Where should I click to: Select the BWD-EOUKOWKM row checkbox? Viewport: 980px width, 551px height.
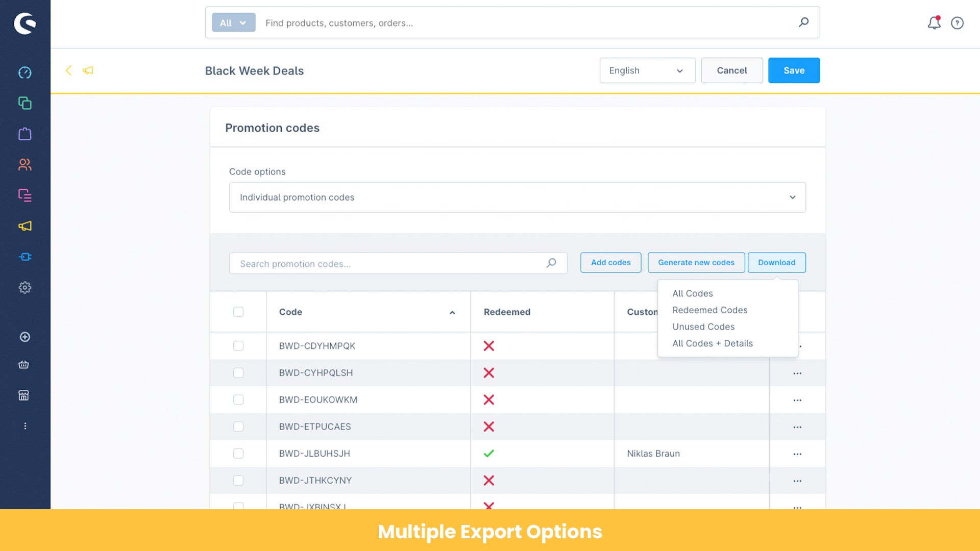(x=238, y=399)
